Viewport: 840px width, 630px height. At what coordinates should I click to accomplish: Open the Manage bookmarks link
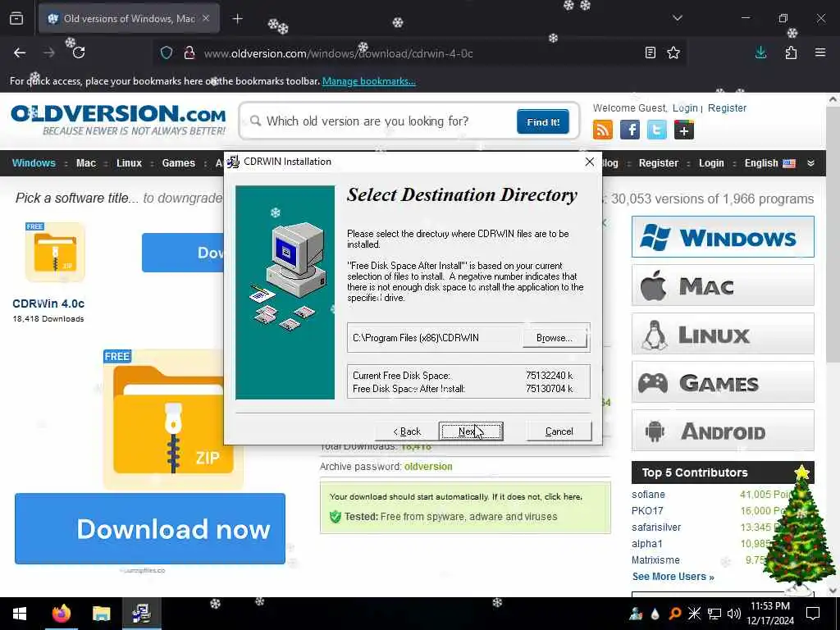coord(368,81)
